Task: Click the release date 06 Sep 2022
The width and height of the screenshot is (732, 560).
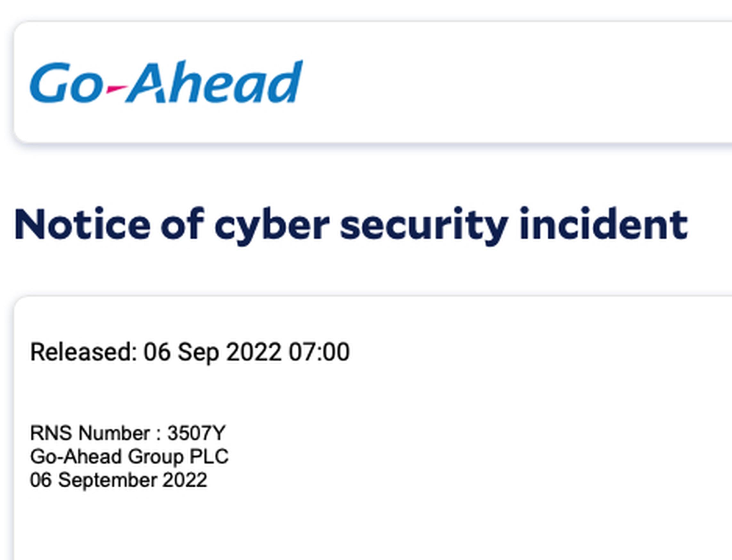Action: 212,352
